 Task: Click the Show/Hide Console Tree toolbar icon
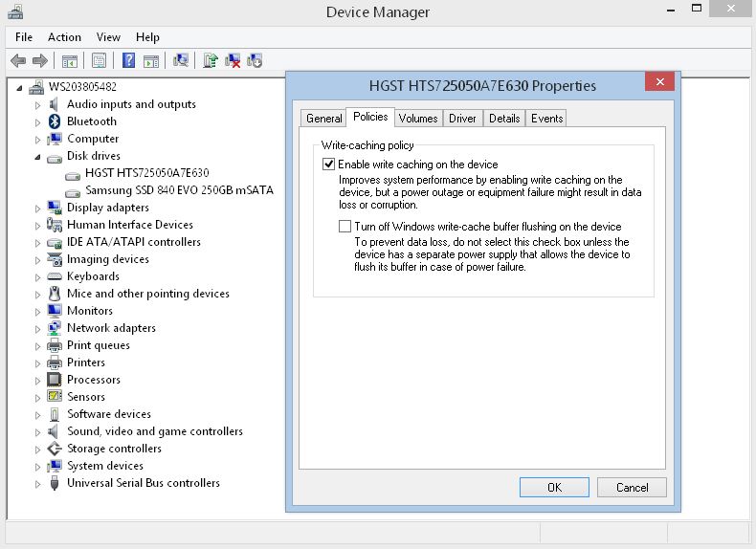pos(70,60)
